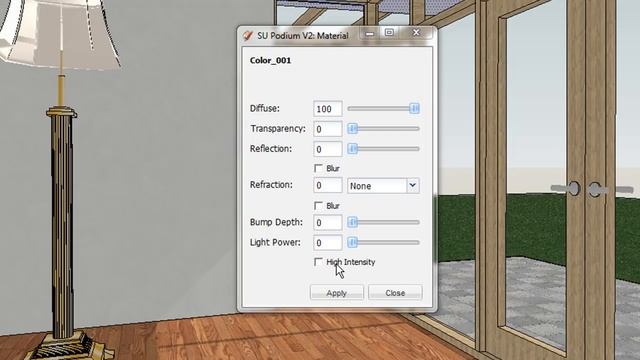Maximize the SU Podium Material window
This screenshot has width=640, height=360.
click(389, 33)
